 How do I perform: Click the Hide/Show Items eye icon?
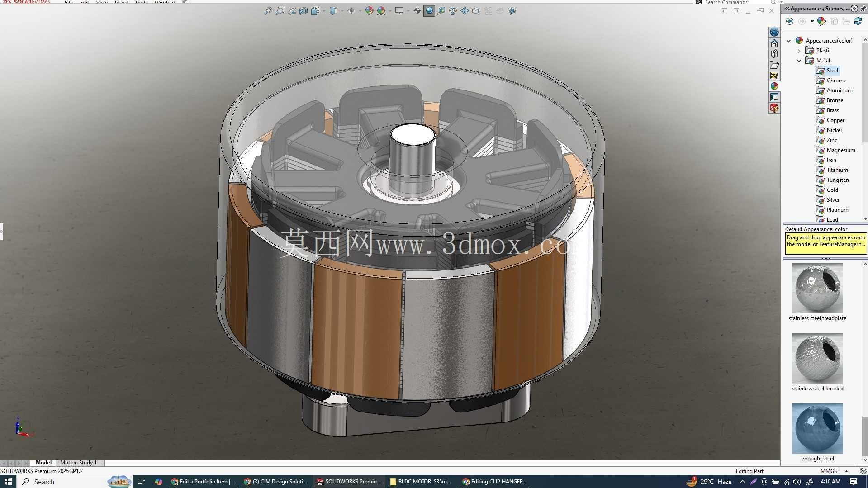coord(351,11)
